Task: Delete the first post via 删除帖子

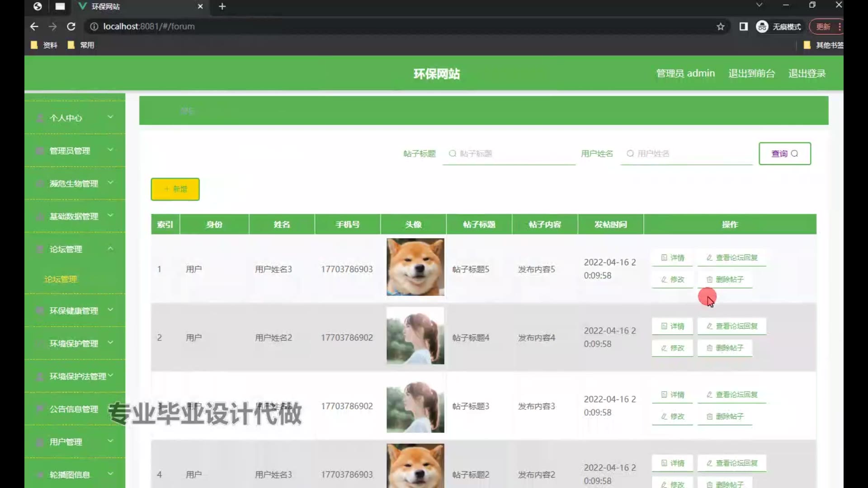Action: point(725,280)
